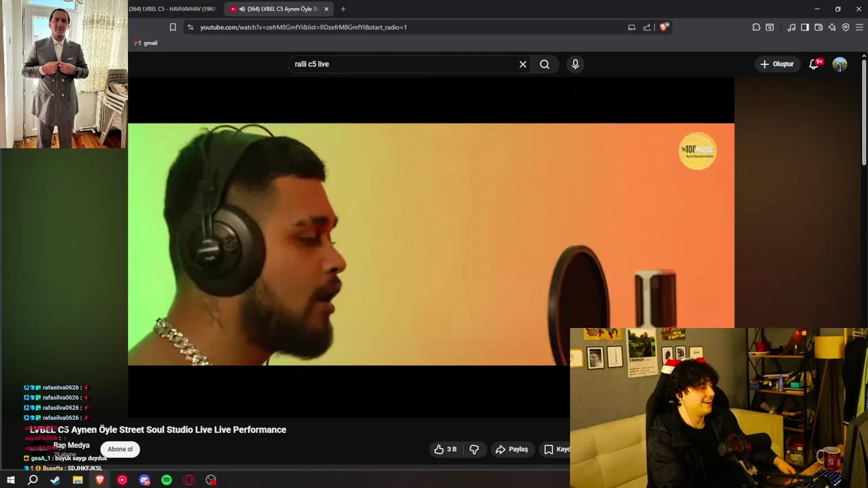Screen dimensions: 868x488
Task: Click the YouTube search magnifier button
Action: [x=545, y=64]
